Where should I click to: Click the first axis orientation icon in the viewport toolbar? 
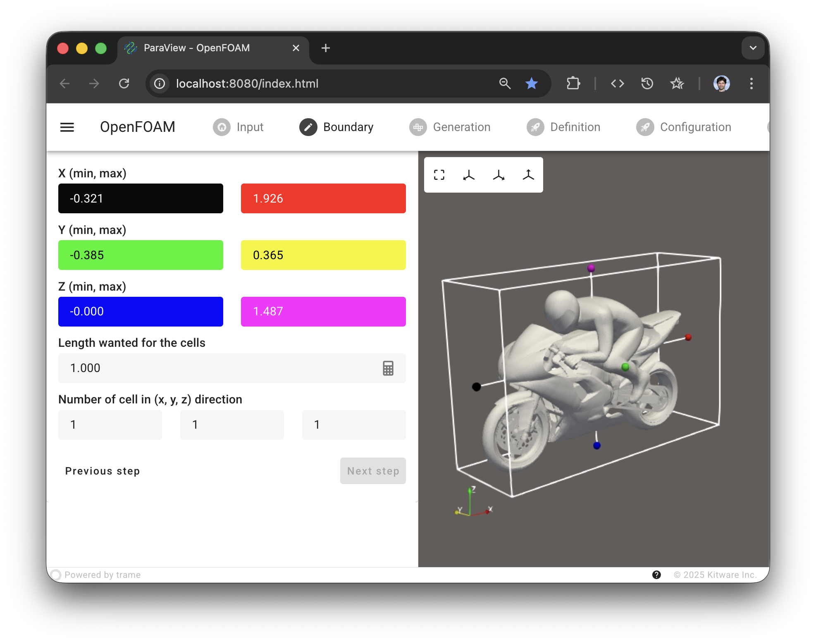point(469,175)
